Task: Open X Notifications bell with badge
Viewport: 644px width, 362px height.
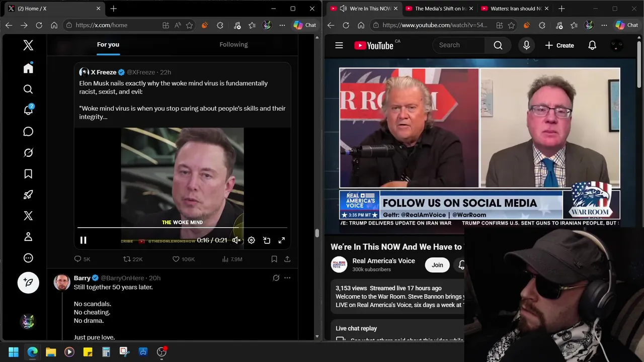Action: (x=28, y=111)
